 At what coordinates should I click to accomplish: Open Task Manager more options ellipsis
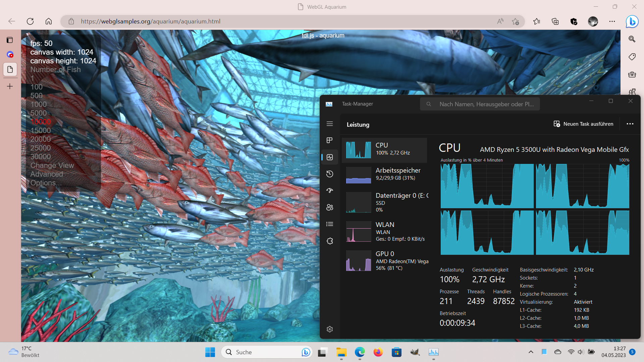click(630, 124)
